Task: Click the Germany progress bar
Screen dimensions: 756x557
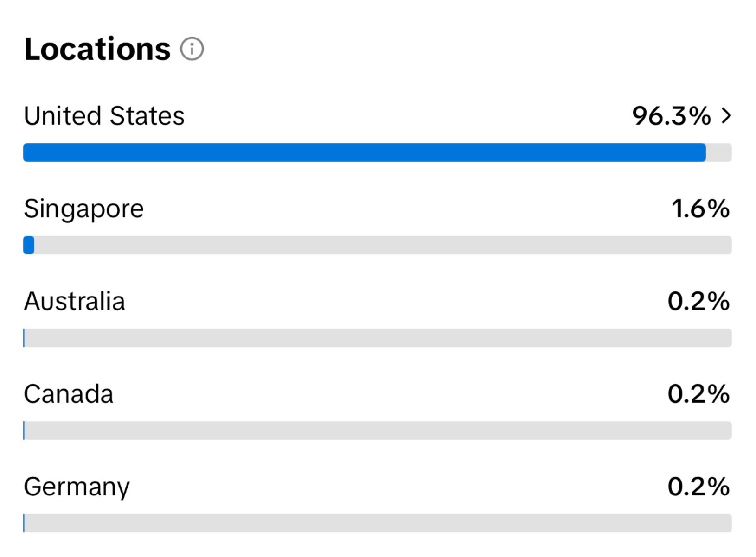Action: click(378, 523)
